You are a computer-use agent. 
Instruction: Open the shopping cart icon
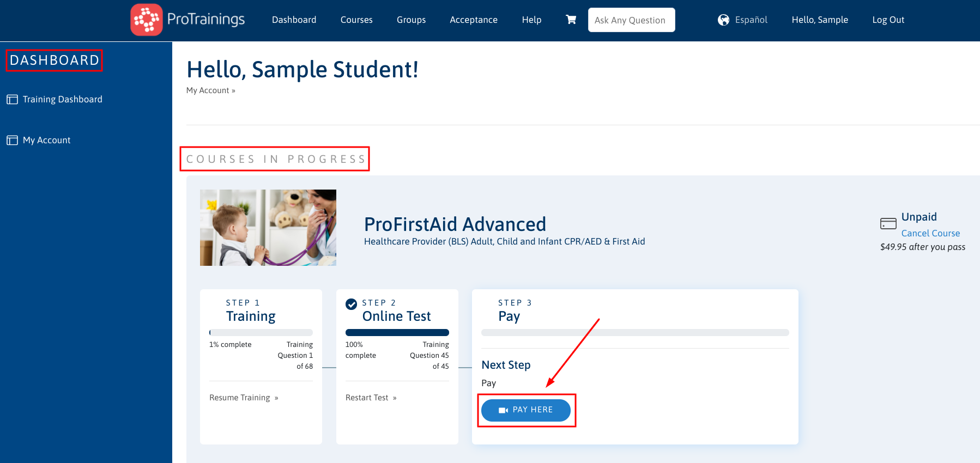(571, 20)
